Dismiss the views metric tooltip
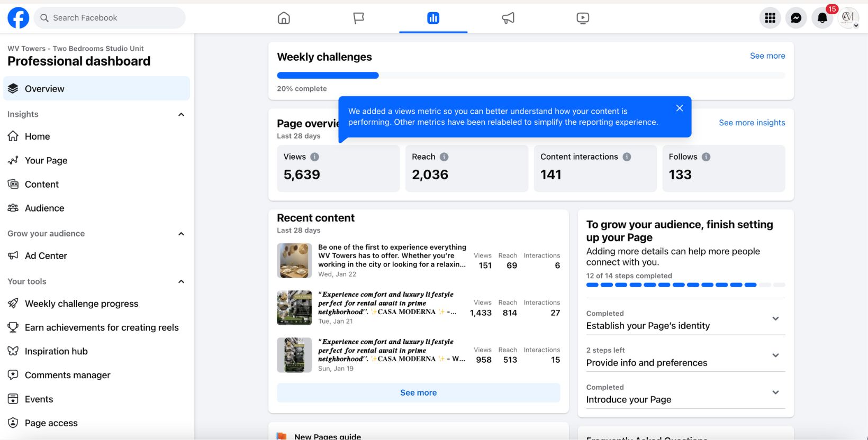This screenshot has height=440, width=868. click(680, 108)
